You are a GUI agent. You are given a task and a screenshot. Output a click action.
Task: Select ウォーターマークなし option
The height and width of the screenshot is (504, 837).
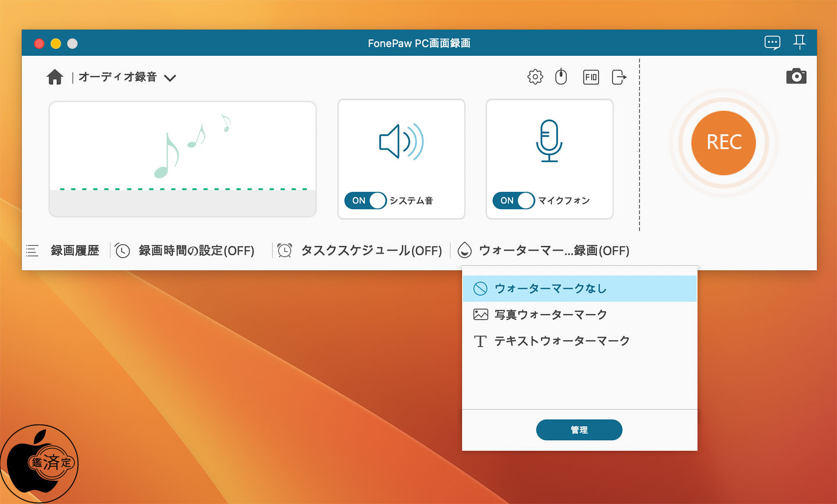580,288
